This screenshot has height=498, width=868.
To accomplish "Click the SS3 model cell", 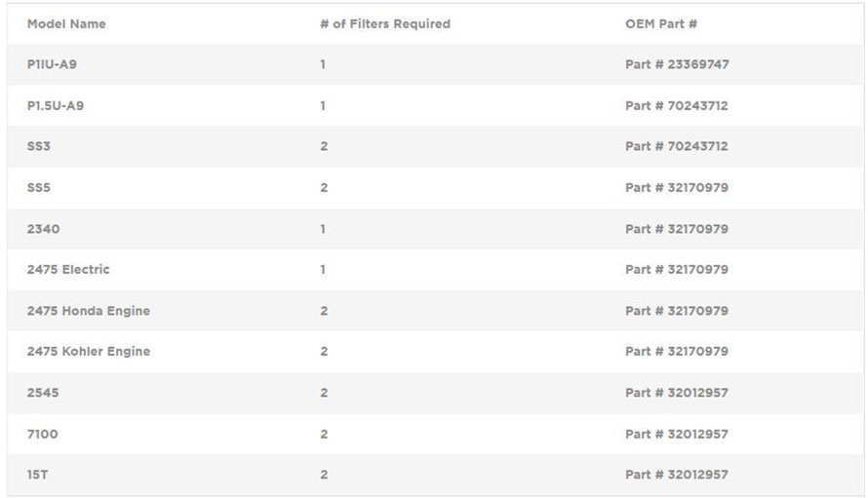I will point(39,146).
